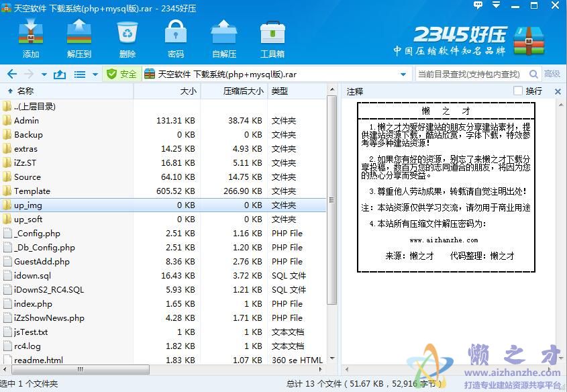Sort by the 名称 column header
Viewport: 567px width, 392px height.
coord(67,91)
